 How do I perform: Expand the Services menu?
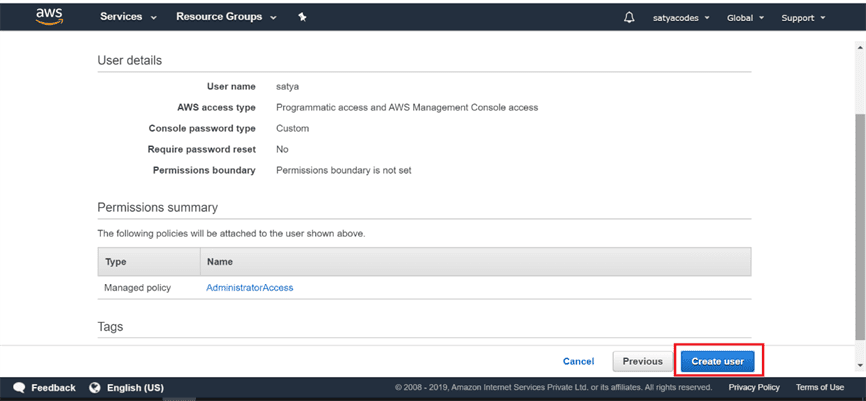(128, 17)
